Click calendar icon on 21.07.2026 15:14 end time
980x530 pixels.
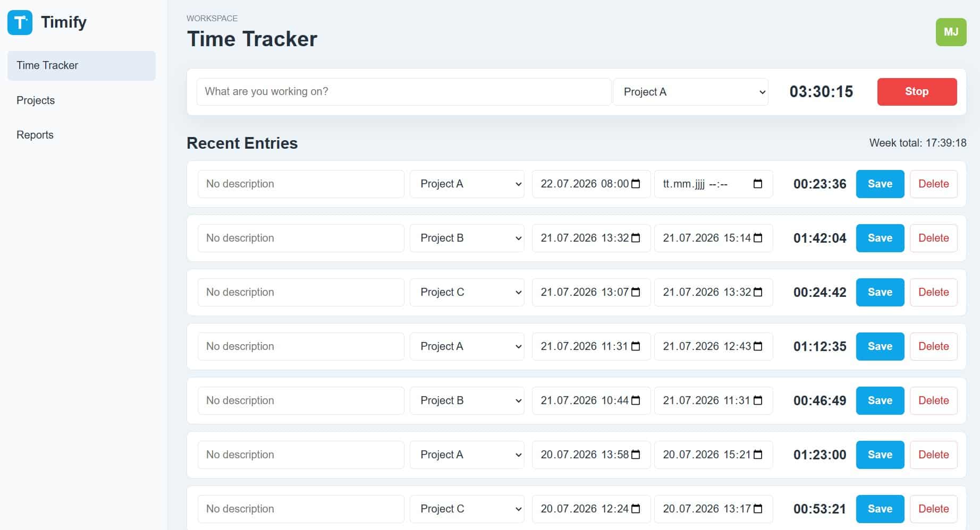[x=758, y=238]
